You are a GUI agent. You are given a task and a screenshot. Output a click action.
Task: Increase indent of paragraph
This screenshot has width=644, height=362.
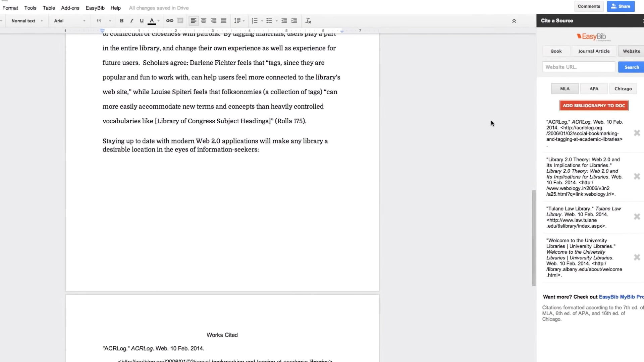294,21
